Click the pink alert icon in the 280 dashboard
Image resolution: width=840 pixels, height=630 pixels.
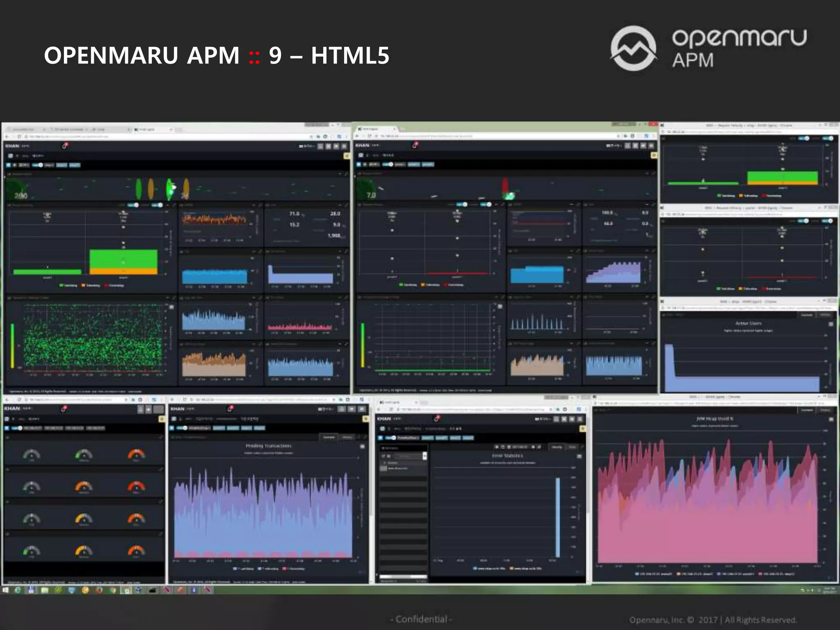pyautogui.click(x=65, y=146)
